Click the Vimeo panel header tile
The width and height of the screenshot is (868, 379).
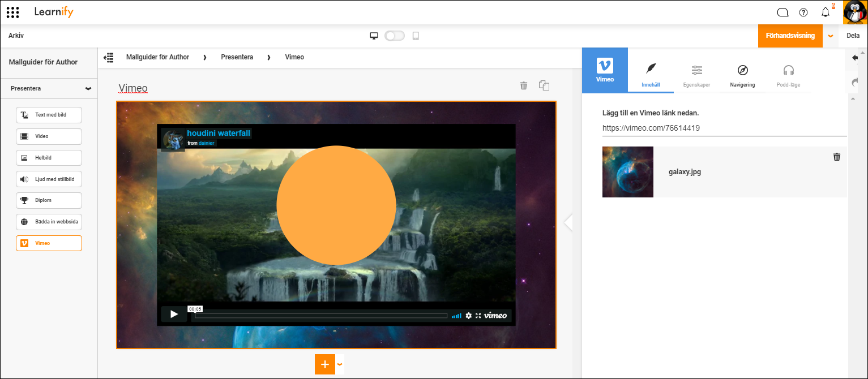point(605,70)
